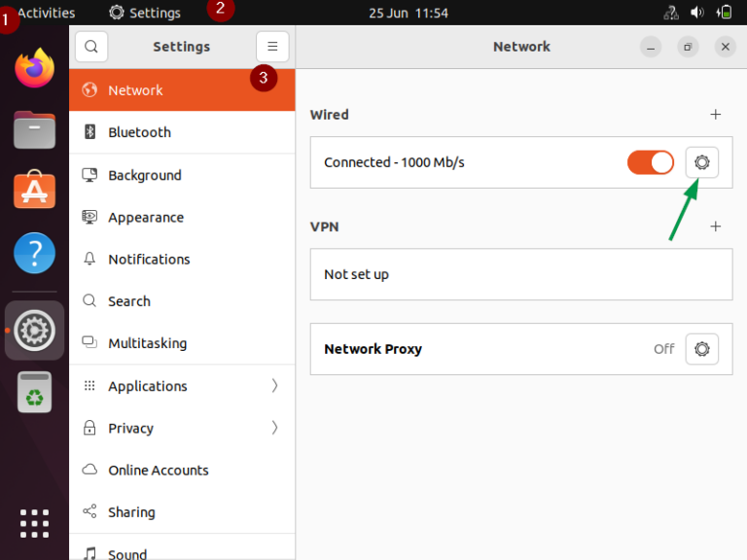Open Ubuntu Software from the dock
Viewport: 747px width, 560px height.
point(34,190)
